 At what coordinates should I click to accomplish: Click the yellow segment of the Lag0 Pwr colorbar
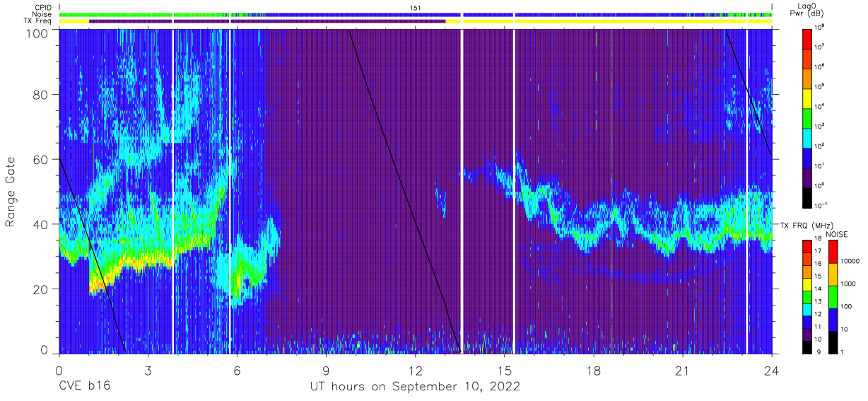[807, 97]
